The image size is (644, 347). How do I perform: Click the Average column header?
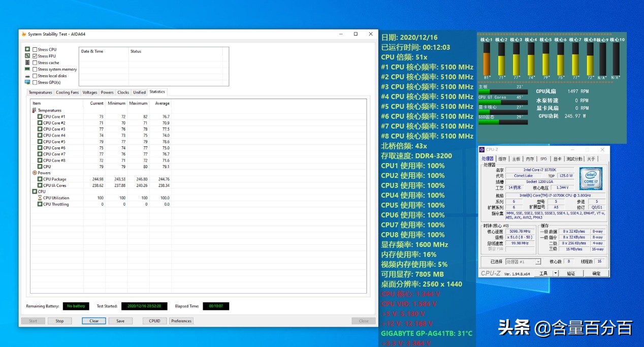[x=162, y=103]
